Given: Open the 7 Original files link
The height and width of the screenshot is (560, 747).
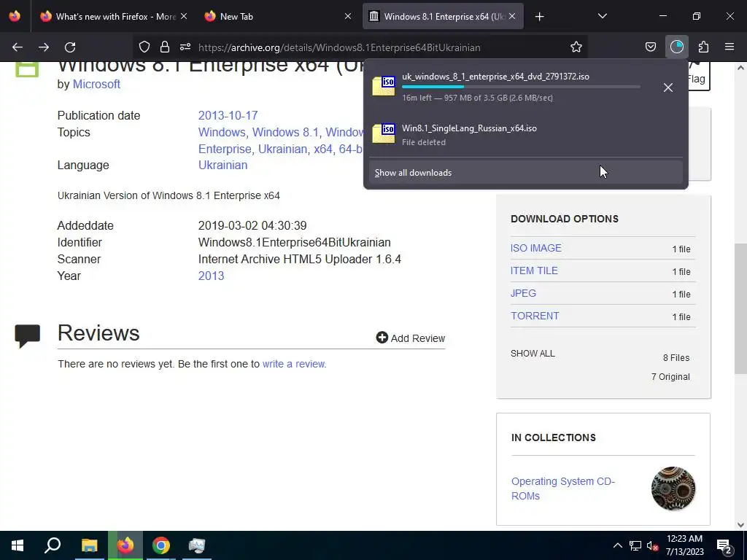Looking at the screenshot, I should pos(670,377).
